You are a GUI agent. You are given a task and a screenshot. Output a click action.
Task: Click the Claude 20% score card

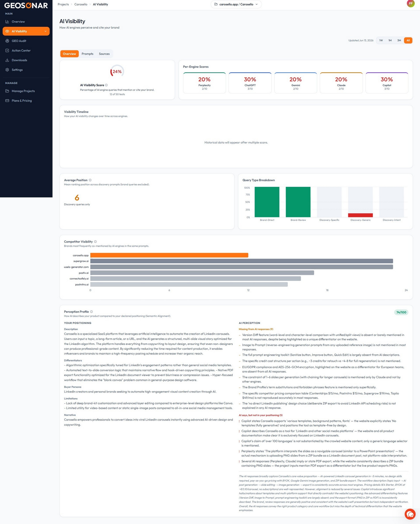(x=341, y=83)
